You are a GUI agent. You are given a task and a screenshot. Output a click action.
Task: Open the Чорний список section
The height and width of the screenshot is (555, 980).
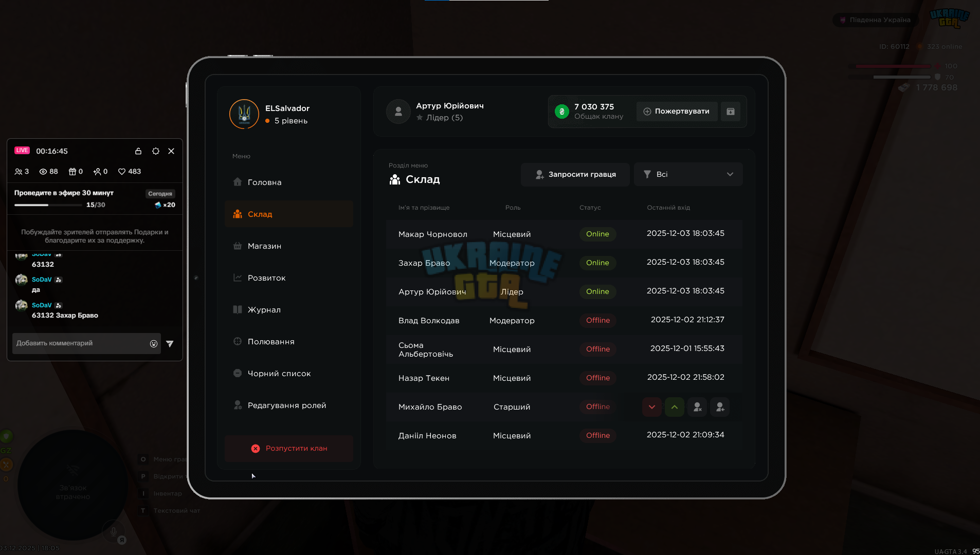point(289,374)
